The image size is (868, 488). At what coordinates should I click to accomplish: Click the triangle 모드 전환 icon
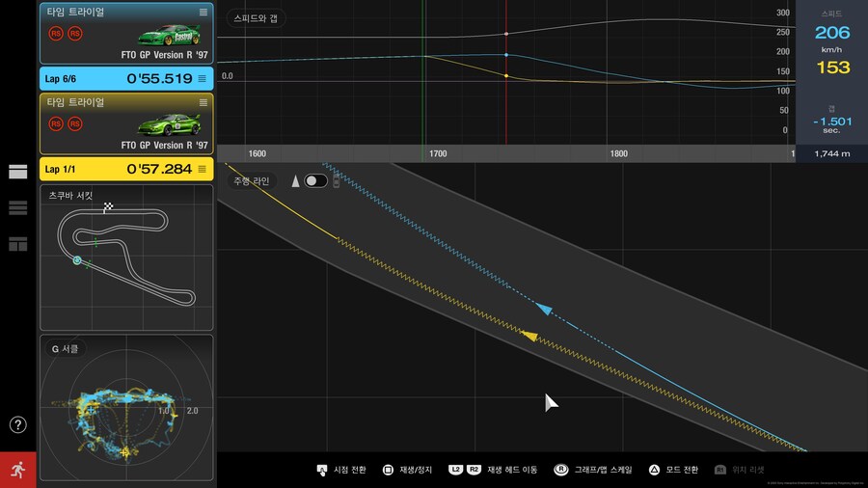pyautogui.click(x=655, y=470)
